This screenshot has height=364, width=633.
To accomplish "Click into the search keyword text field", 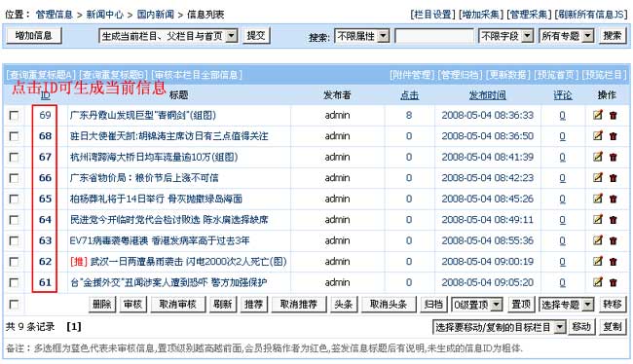I will [x=434, y=36].
